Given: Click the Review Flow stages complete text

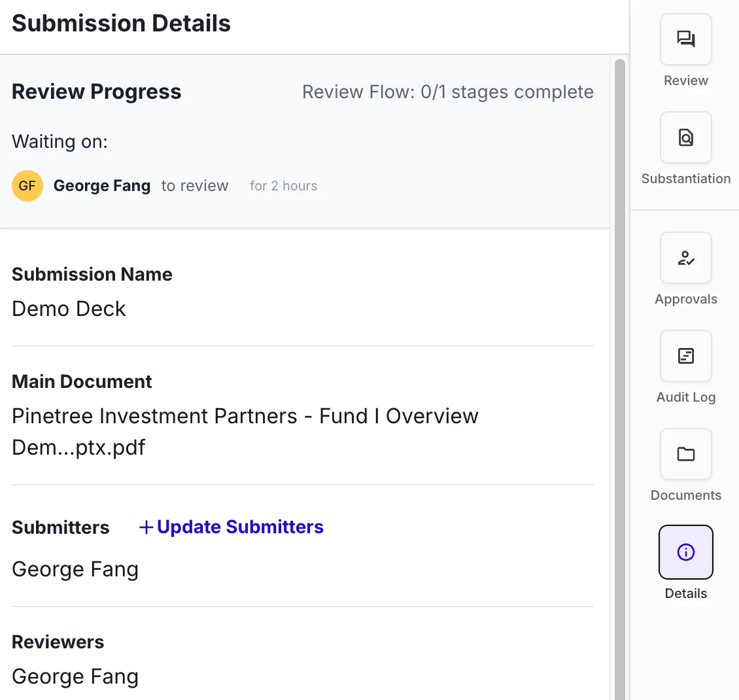Looking at the screenshot, I should [448, 92].
